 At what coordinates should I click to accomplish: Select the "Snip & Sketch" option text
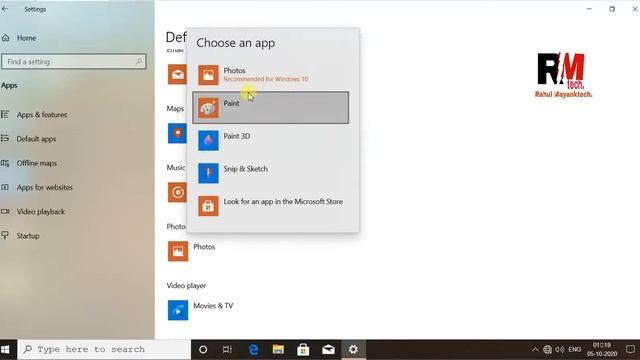point(246,169)
